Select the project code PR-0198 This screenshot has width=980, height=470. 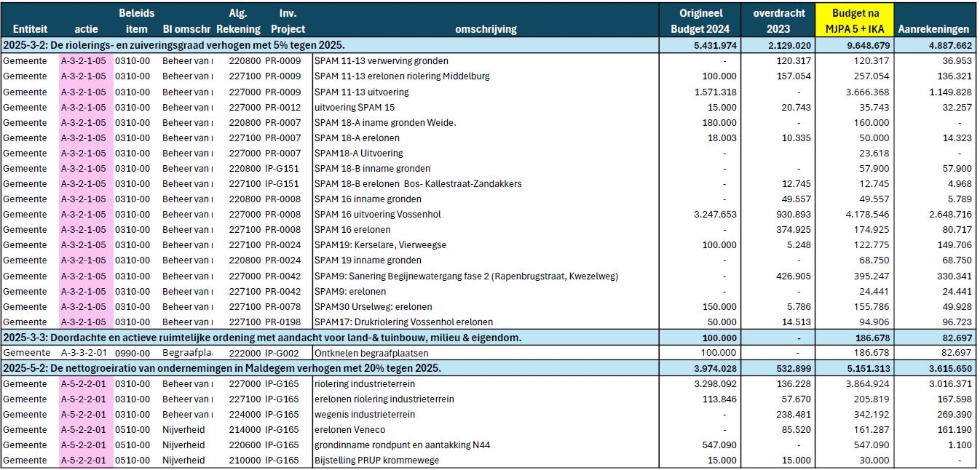point(283,322)
